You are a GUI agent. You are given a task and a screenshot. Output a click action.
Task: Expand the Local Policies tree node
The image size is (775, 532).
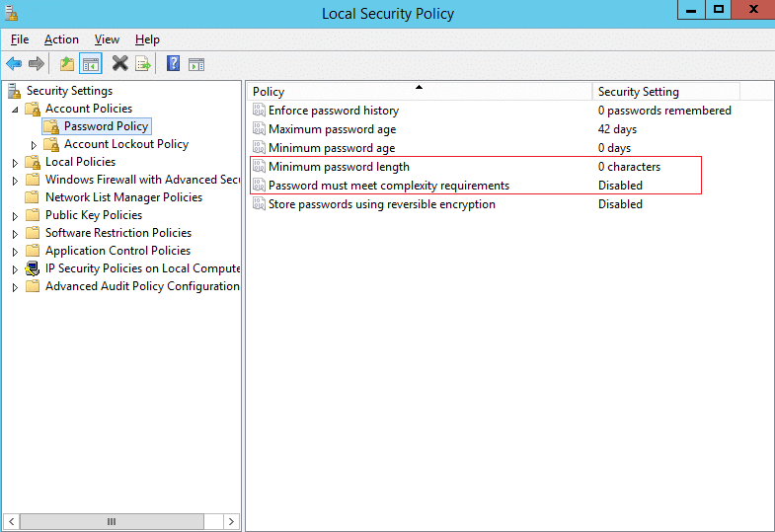point(15,163)
